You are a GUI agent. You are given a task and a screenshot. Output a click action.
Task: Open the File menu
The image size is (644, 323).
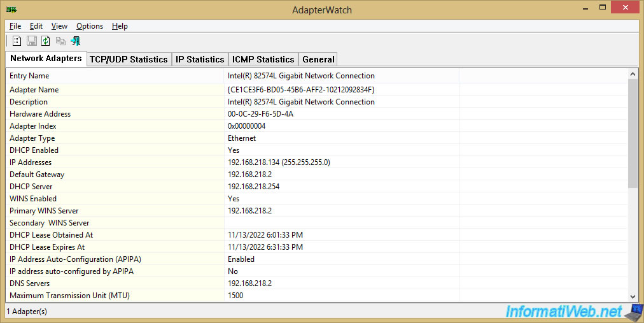click(x=15, y=26)
